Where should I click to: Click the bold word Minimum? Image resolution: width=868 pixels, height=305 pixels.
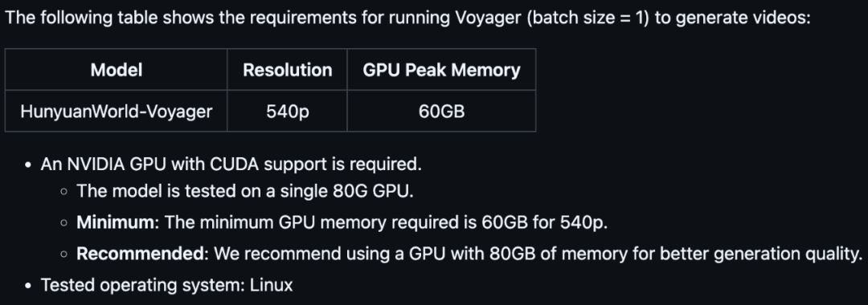(117, 222)
